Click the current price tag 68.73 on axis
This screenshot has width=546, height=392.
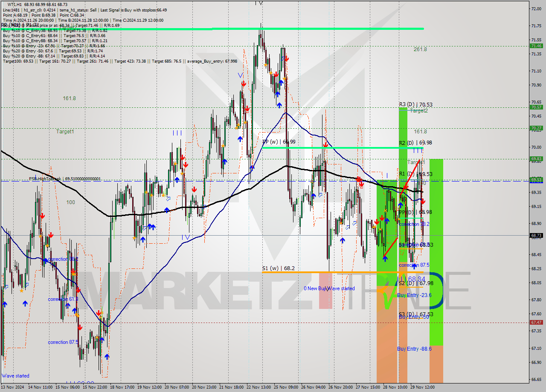(x=536, y=235)
